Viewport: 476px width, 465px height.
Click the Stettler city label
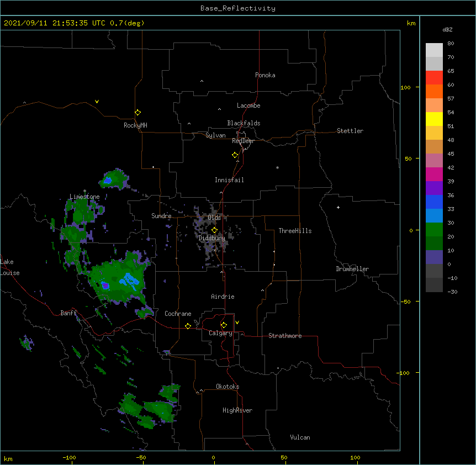pyautogui.click(x=350, y=131)
